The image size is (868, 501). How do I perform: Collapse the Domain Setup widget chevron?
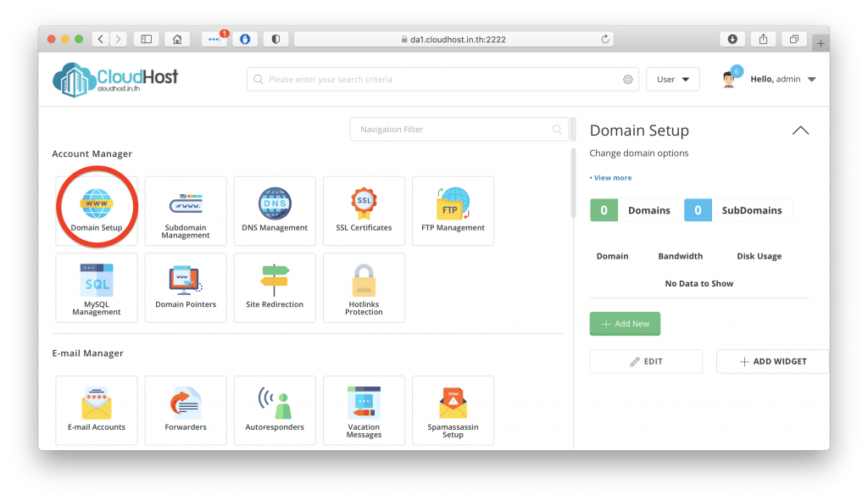(x=799, y=131)
